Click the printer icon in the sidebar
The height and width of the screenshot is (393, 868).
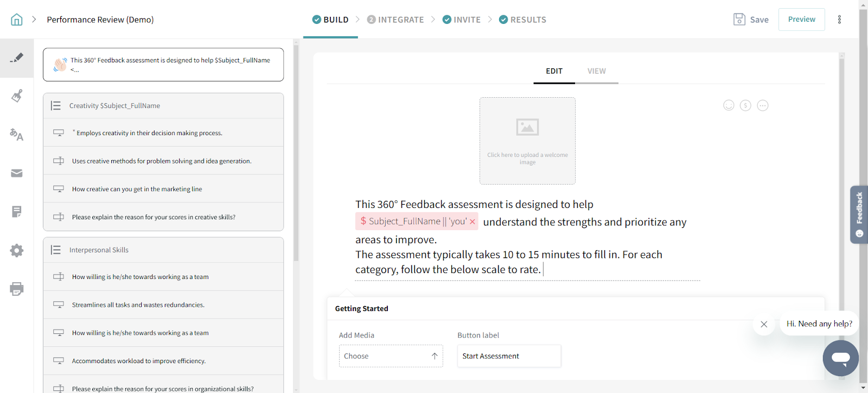pyautogui.click(x=17, y=289)
